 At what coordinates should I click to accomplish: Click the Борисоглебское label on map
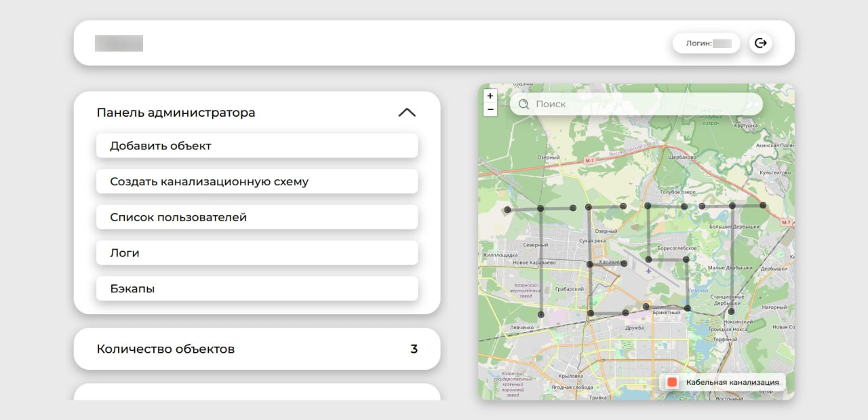[x=676, y=249]
